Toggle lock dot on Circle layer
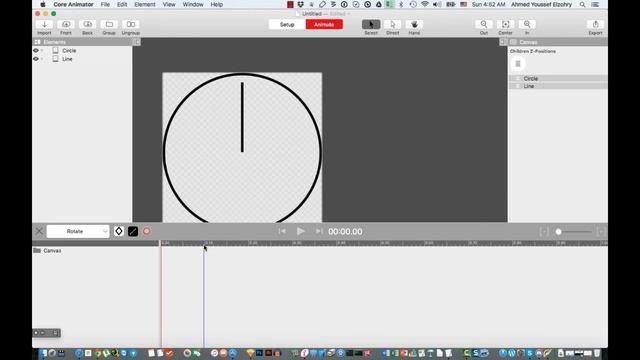The width and height of the screenshot is (640, 360). (42, 50)
